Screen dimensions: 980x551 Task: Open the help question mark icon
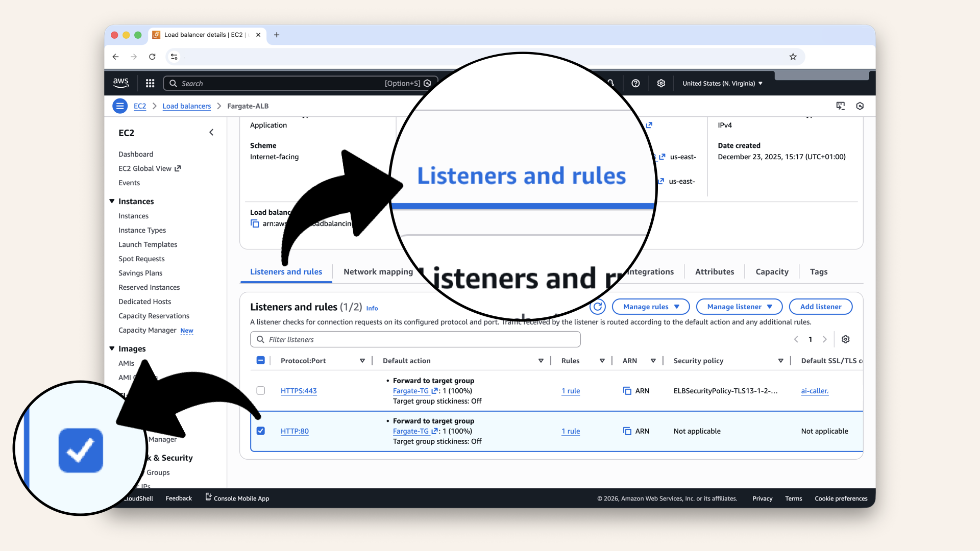(635, 83)
